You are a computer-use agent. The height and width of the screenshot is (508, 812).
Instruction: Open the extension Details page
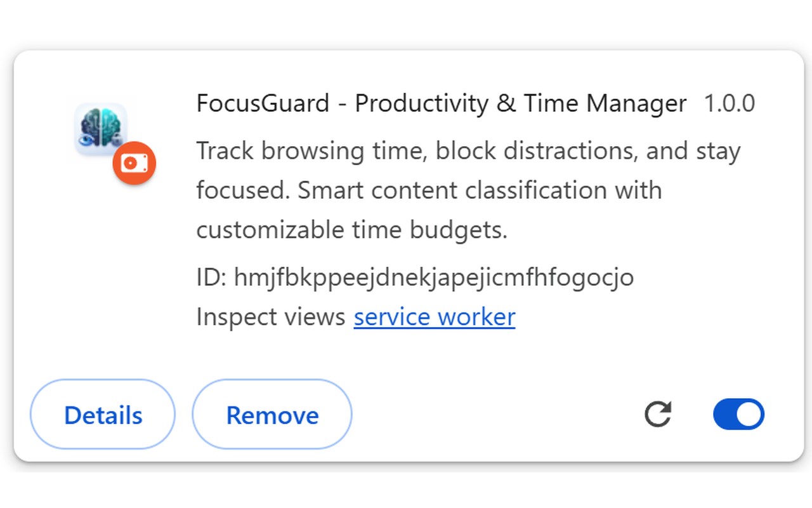[103, 415]
